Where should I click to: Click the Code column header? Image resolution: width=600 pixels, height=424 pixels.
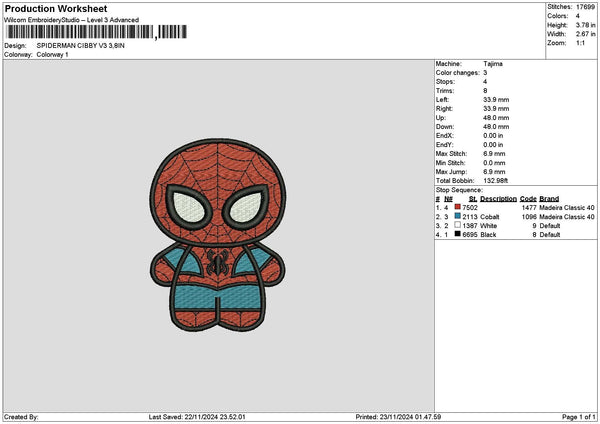coord(528,197)
